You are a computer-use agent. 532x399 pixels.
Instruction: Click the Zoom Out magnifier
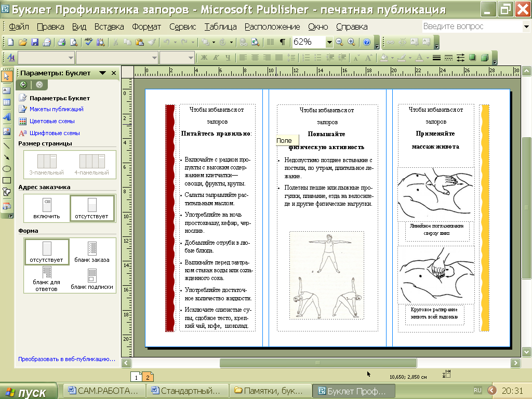click(x=339, y=42)
